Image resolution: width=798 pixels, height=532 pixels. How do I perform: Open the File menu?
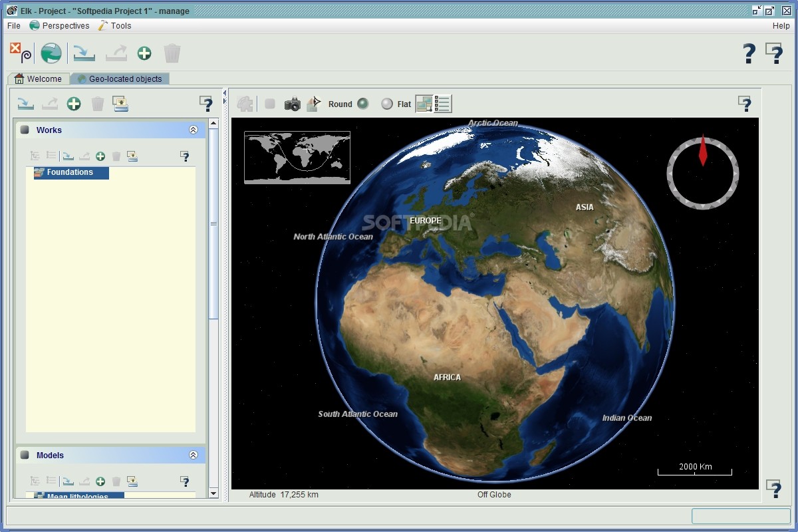pyautogui.click(x=14, y=26)
